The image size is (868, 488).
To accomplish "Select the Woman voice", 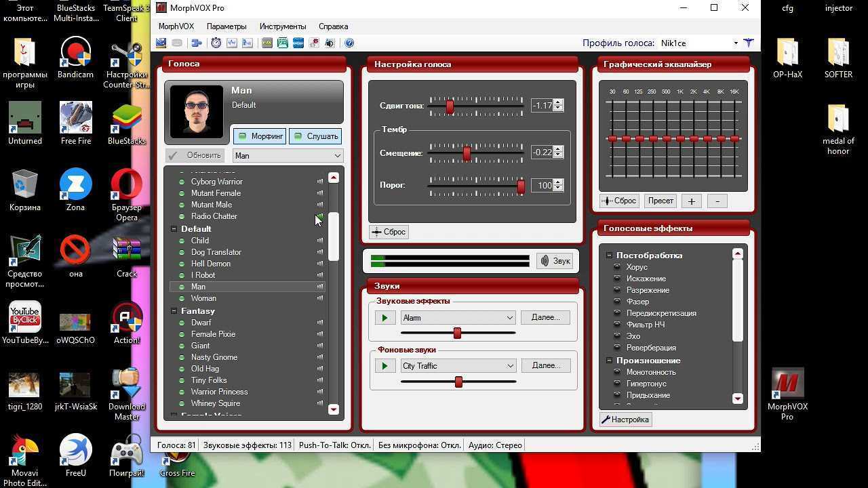I will (x=203, y=298).
